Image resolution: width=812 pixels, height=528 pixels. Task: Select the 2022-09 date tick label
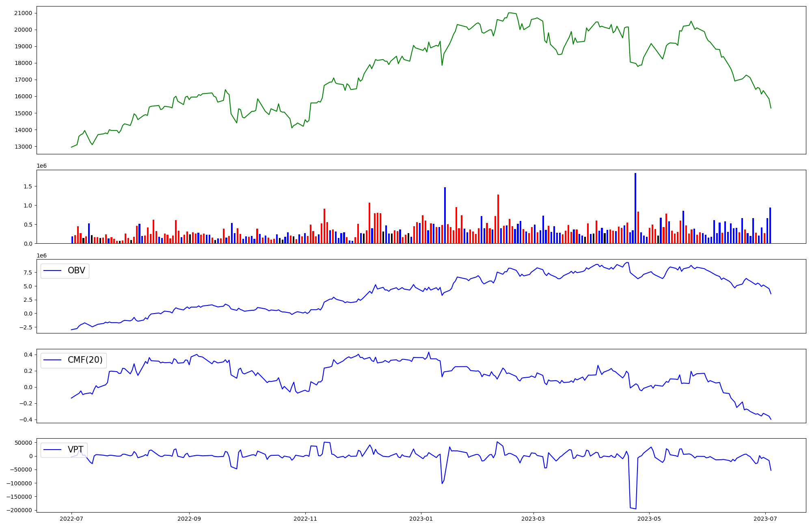(189, 519)
